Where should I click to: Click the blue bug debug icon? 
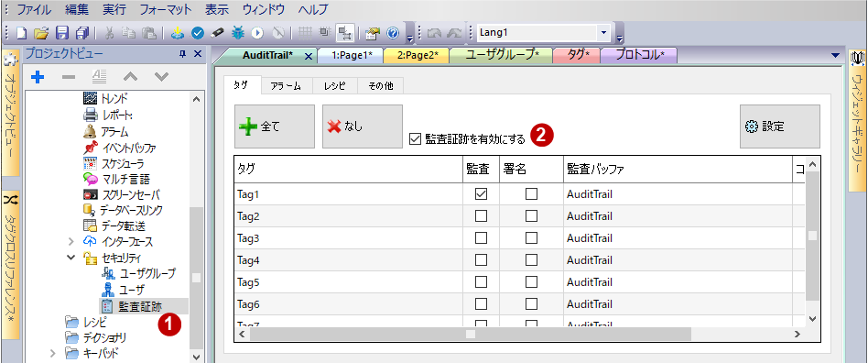click(x=237, y=33)
